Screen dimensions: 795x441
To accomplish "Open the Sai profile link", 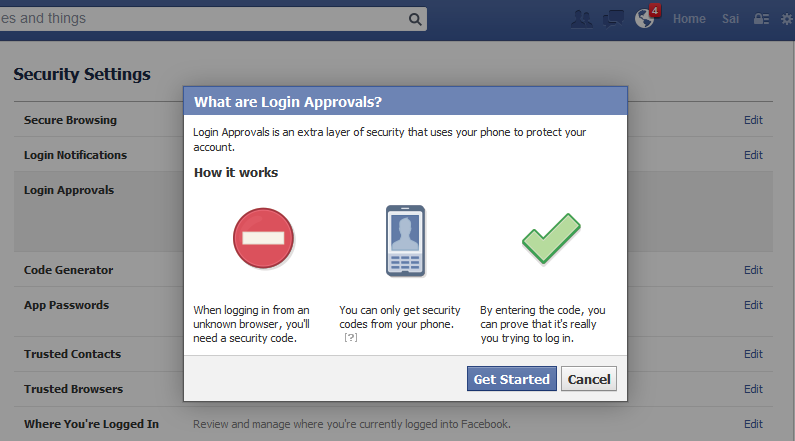I will click(730, 19).
